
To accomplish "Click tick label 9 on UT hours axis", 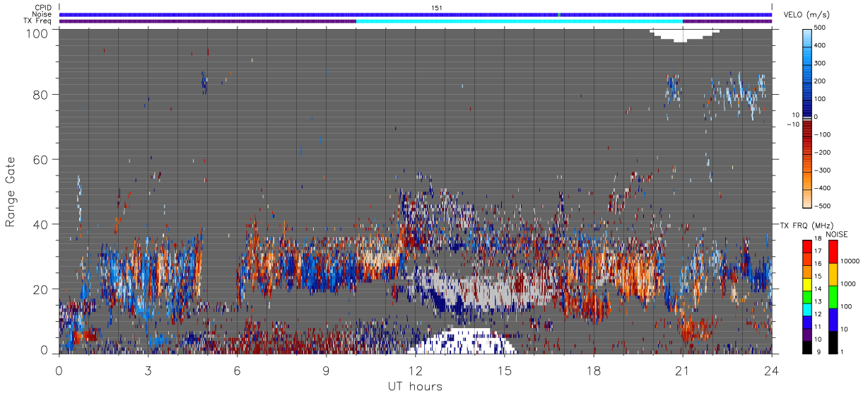I will [x=326, y=370].
